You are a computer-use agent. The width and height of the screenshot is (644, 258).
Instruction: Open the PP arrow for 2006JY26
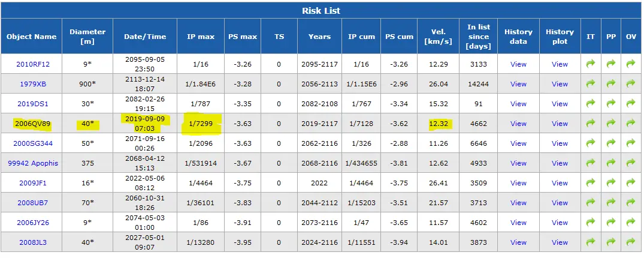[610, 222]
